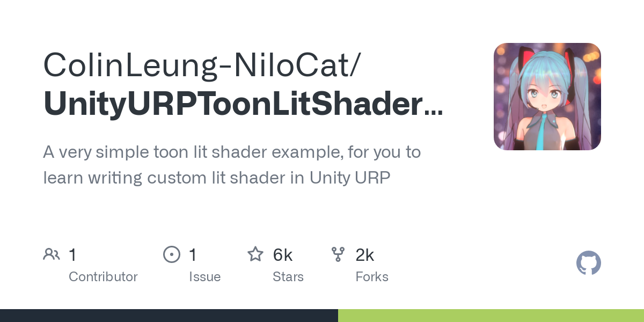Open the "Stars" label
This screenshot has width=644, height=322.
288,277
